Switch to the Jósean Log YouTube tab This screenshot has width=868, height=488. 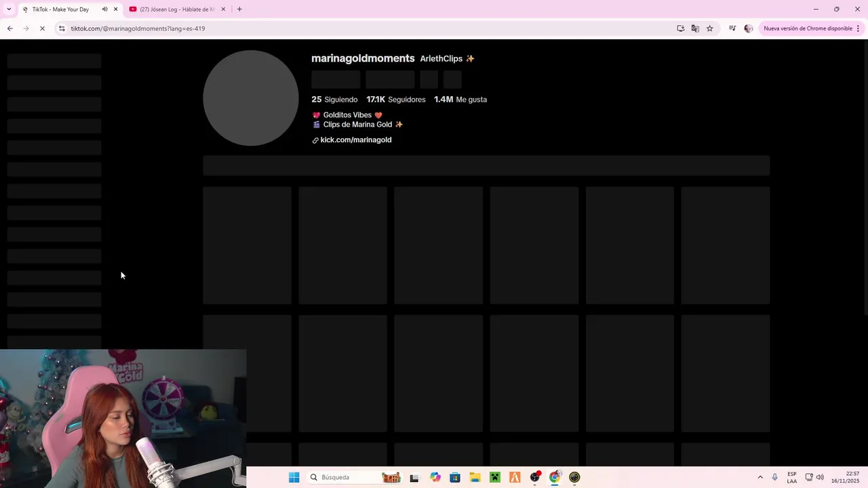(x=176, y=9)
